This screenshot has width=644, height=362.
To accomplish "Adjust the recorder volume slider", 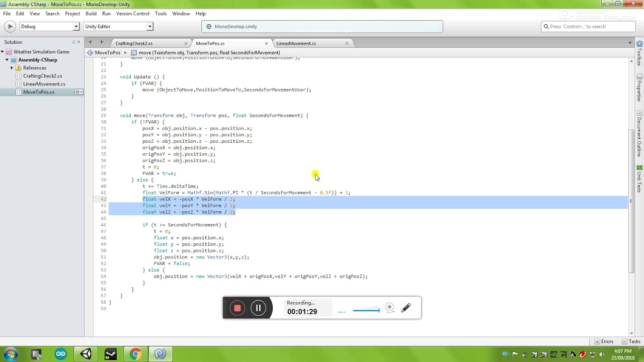I will click(366, 311).
